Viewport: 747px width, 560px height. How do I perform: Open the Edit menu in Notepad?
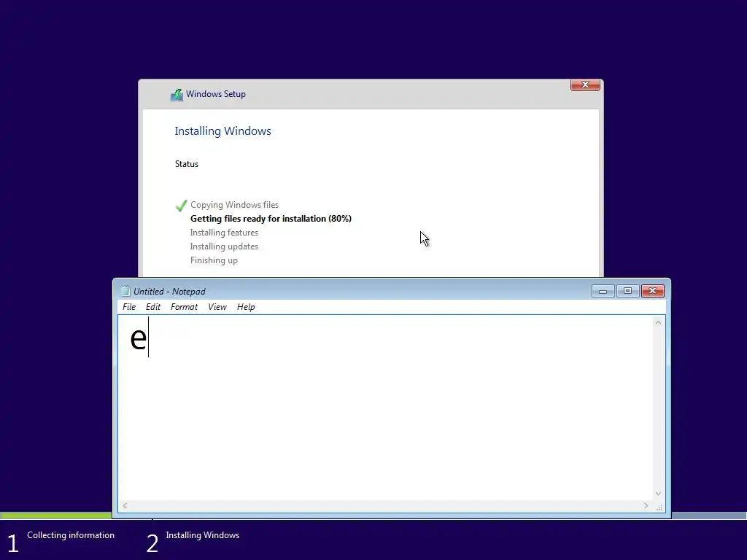[153, 307]
